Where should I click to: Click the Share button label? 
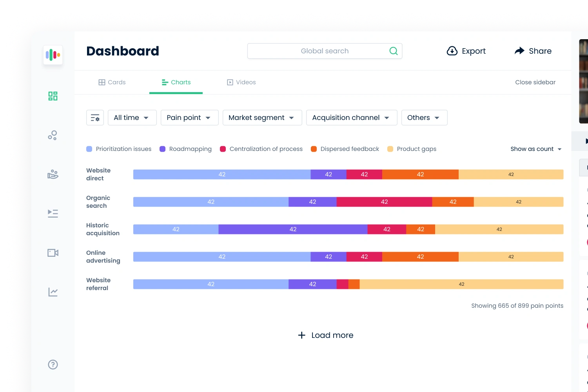pyautogui.click(x=540, y=51)
